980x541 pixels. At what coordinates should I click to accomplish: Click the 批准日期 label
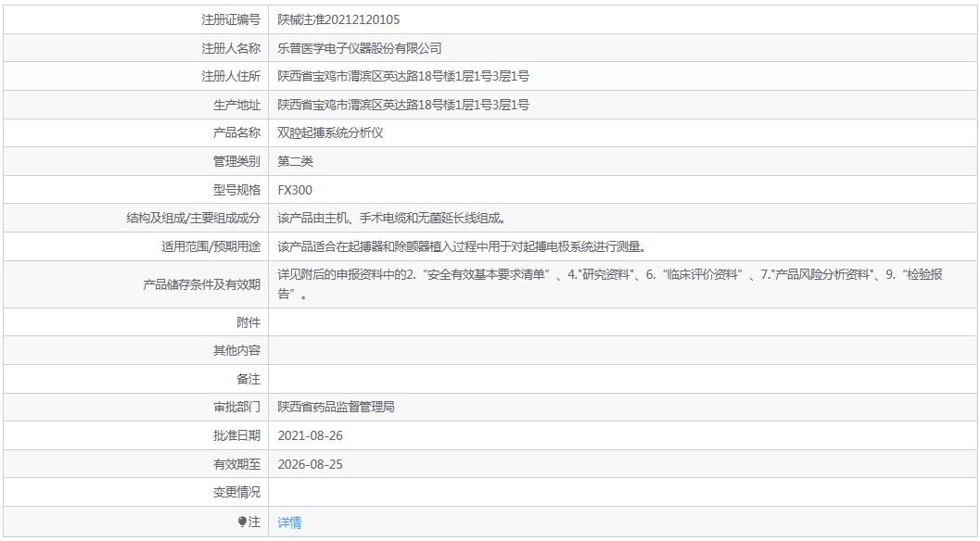click(236, 436)
